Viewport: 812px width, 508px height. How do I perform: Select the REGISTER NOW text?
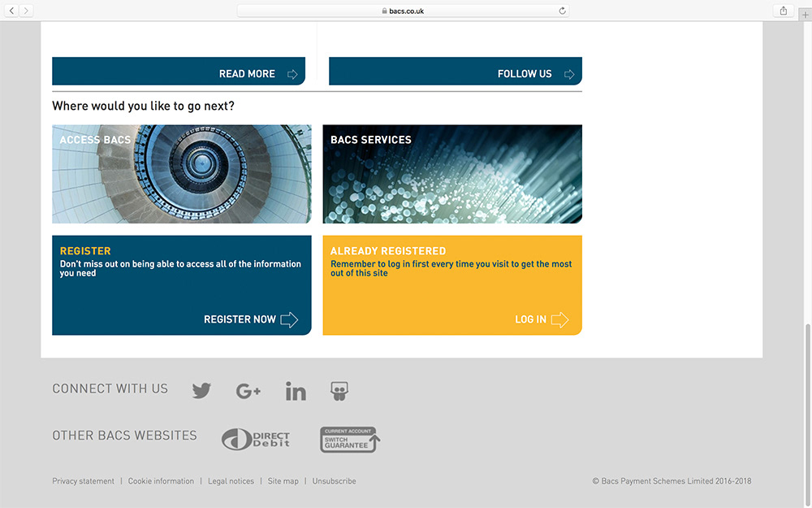[x=240, y=319]
